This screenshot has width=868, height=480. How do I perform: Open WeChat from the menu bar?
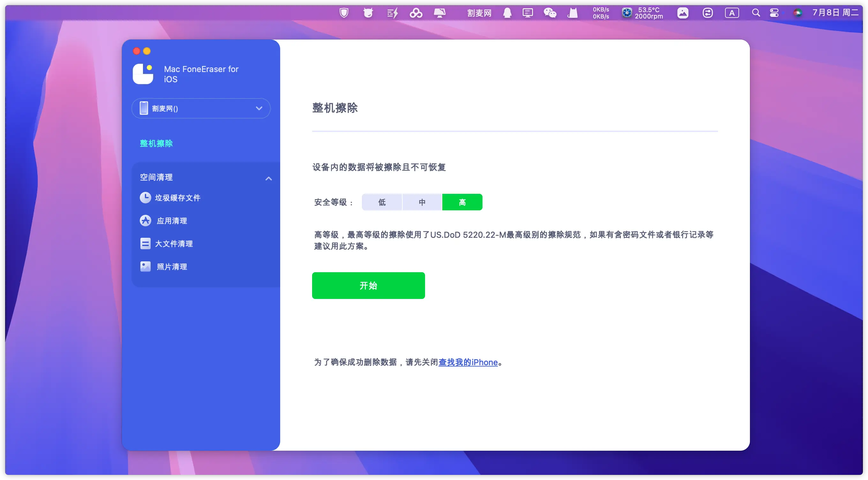pos(550,13)
